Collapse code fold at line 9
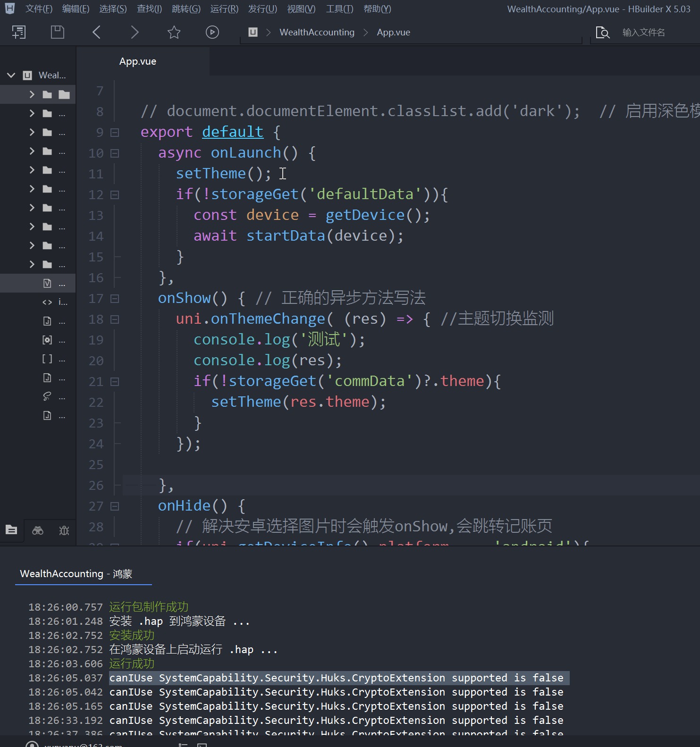The width and height of the screenshot is (700, 747). pyautogui.click(x=115, y=133)
